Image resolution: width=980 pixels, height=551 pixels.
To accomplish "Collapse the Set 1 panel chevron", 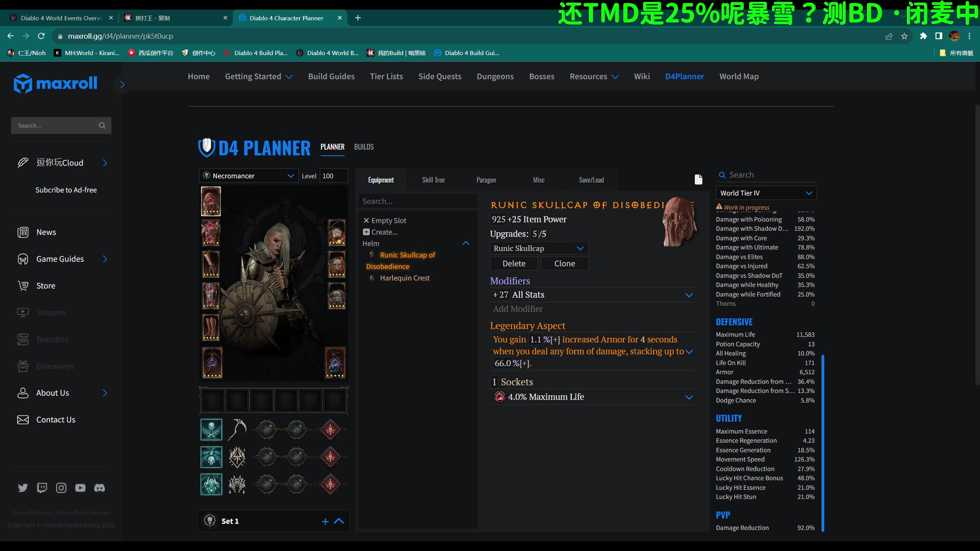I will (x=339, y=521).
